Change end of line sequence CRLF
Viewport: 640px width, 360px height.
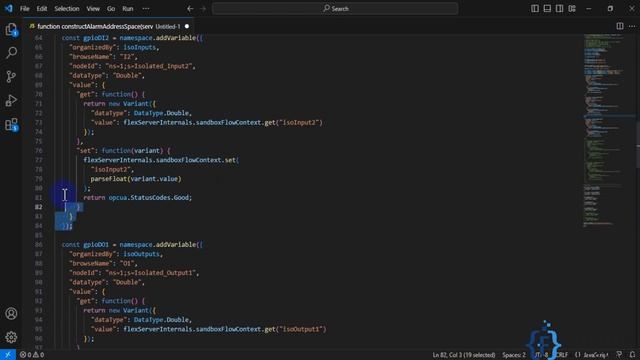(x=562, y=355)
